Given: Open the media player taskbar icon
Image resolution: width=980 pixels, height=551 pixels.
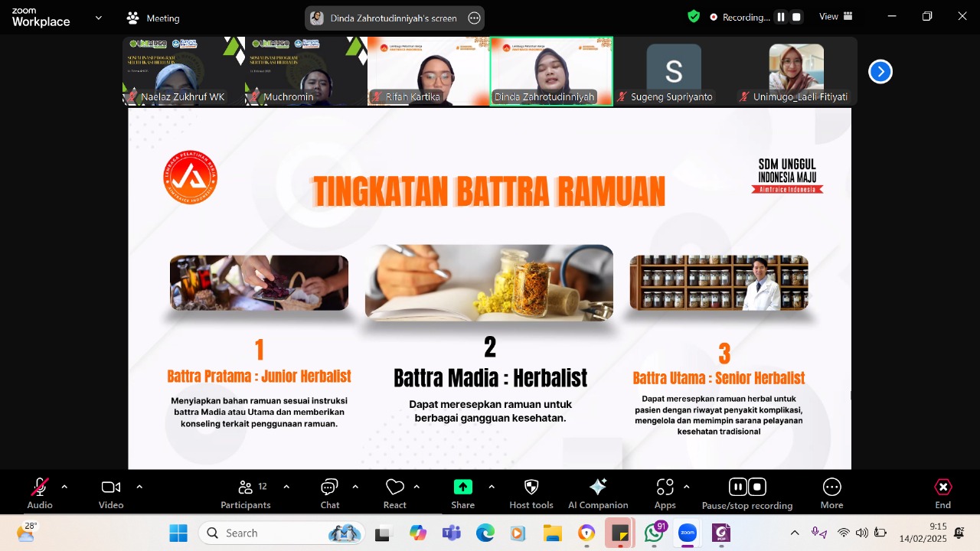Looking at the screenshot, I should (518, 533).
